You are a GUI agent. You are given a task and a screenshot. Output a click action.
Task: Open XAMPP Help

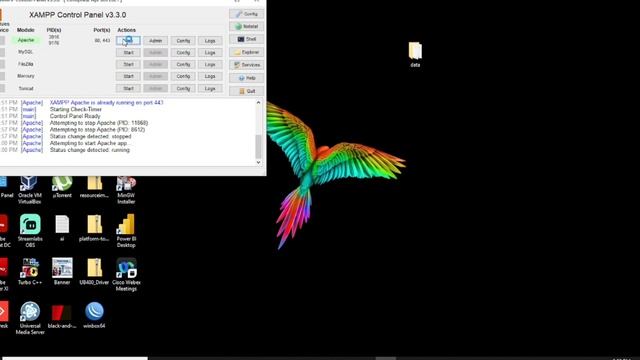coord(247,78)
